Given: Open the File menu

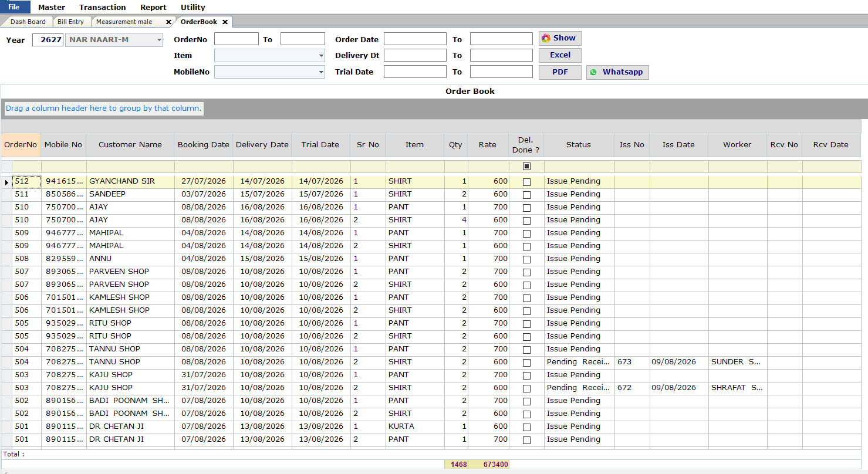Looking at the screenshot, I should 15,7.
